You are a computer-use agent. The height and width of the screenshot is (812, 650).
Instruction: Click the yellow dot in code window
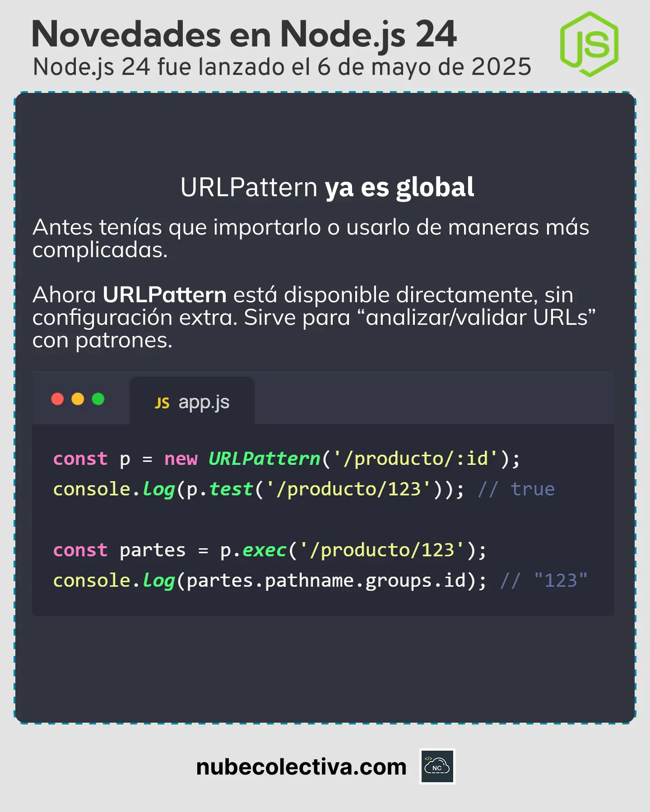[78, 399]
